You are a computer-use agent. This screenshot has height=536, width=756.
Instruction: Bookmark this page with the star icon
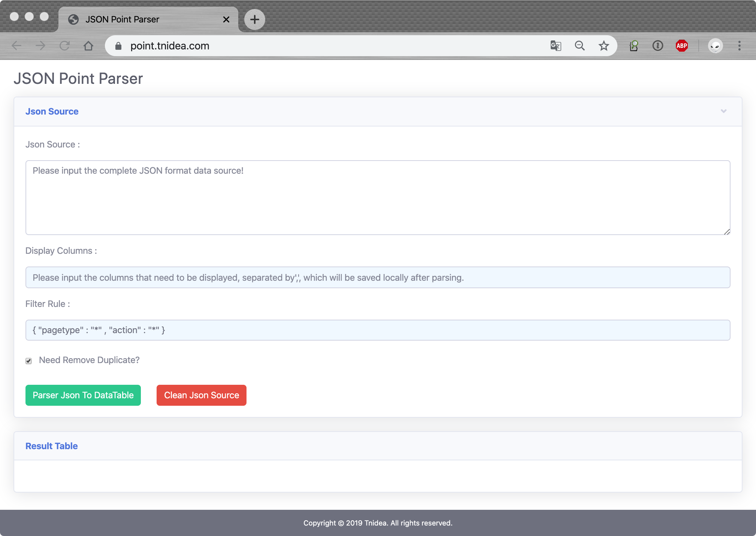(x=604, y=46)
